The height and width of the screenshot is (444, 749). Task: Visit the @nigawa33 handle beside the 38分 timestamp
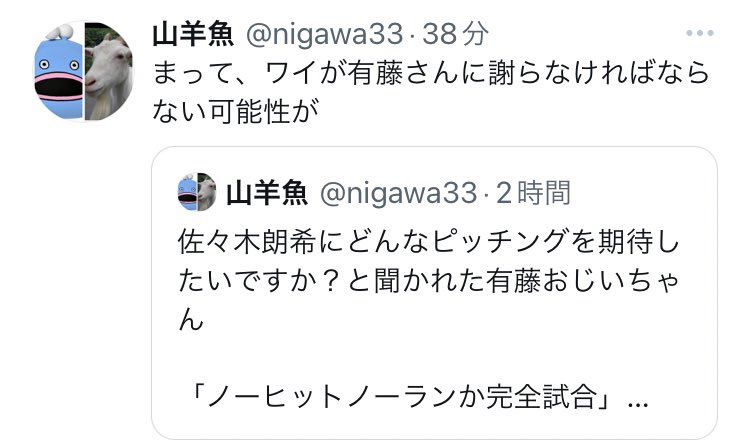(x=324, y=34)
